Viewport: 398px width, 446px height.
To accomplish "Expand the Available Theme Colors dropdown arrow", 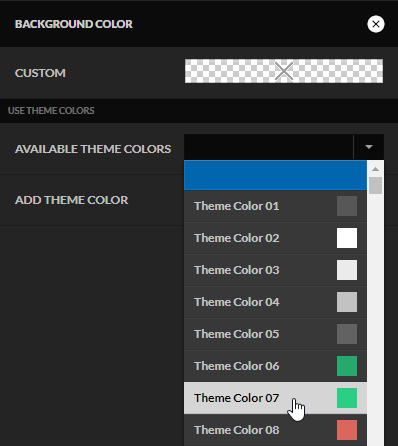I will point(369,147).
